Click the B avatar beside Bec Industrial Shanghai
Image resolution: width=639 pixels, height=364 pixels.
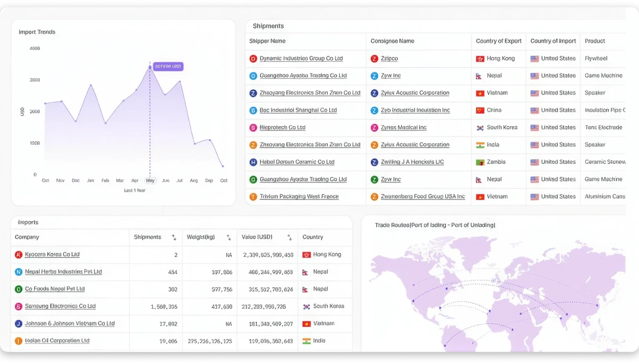click(253, 110)
